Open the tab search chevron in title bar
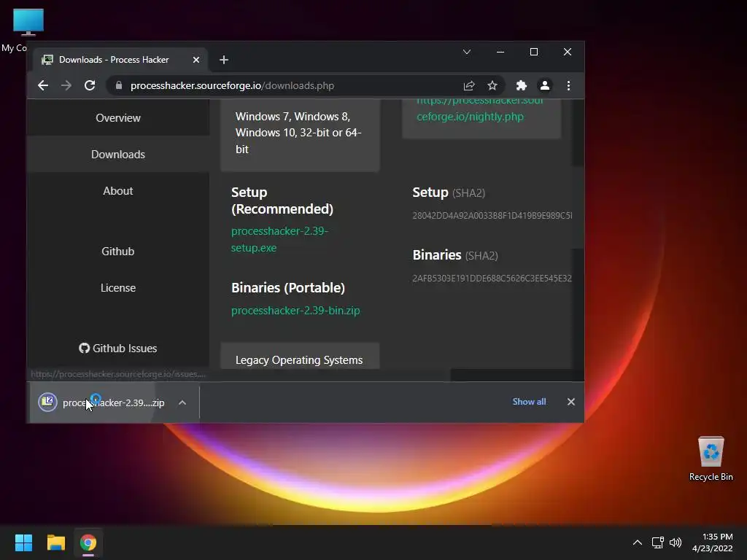This screenshot has height=560, width=747. [x=467, y=52]
